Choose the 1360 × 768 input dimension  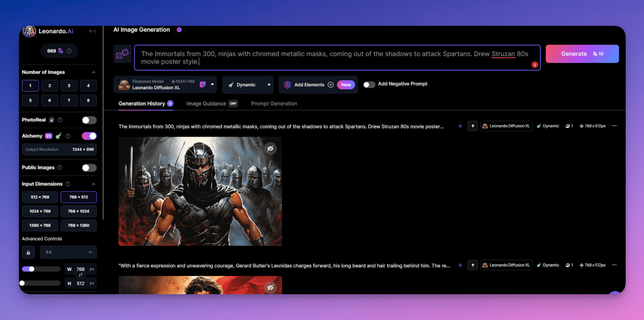pyautogui.click(x=40, y=226)
